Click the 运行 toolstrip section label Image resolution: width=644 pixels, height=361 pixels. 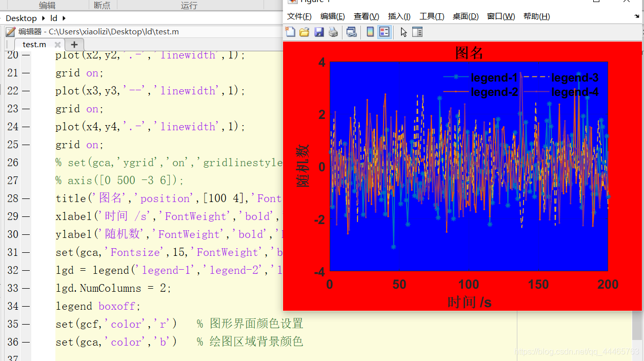[x=189, y=5]
